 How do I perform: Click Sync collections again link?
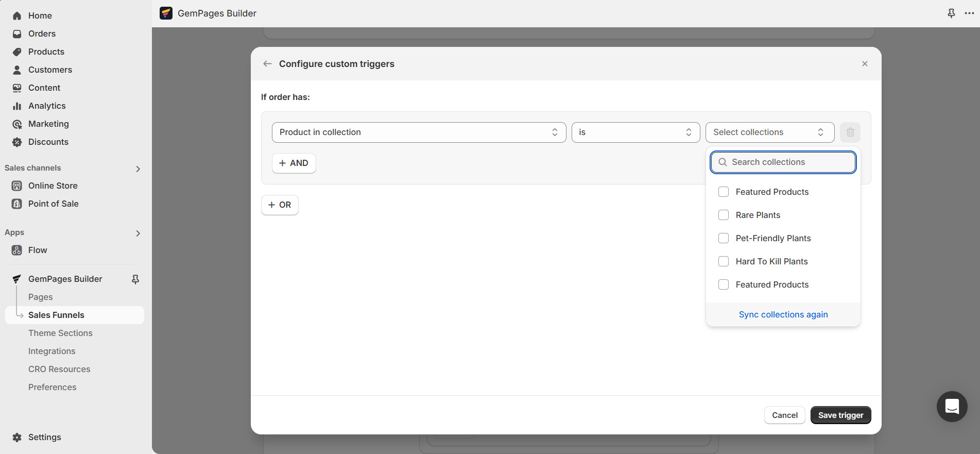[x=783, y=315]
